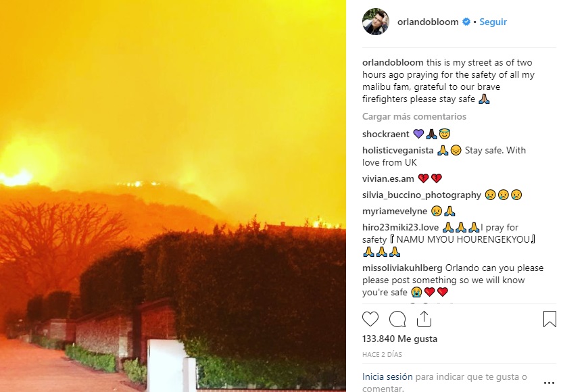
Task: Load more comments with Cargar más comentarios
Action: [x=414, y=117]
